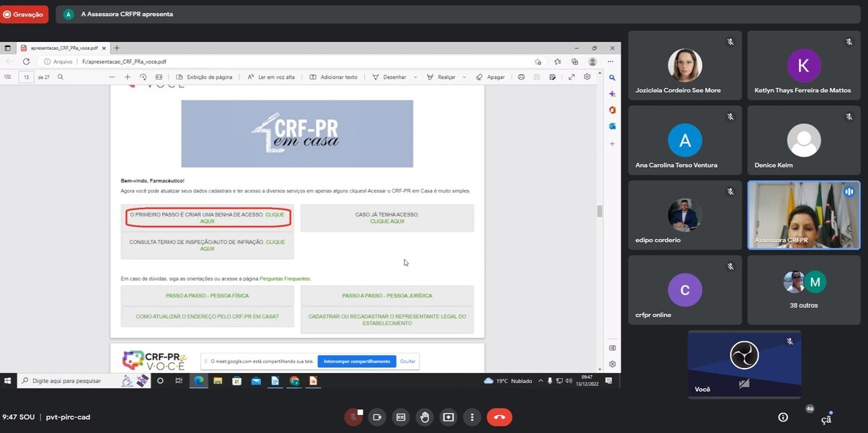
Task: Rotate the PDF page
Action: tap(143, 77)
